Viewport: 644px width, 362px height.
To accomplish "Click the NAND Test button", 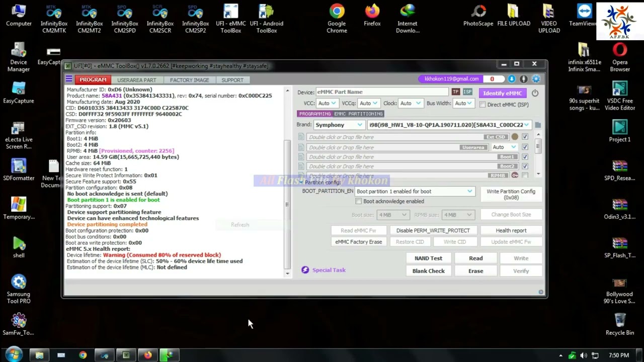I will tap(428, 258).
